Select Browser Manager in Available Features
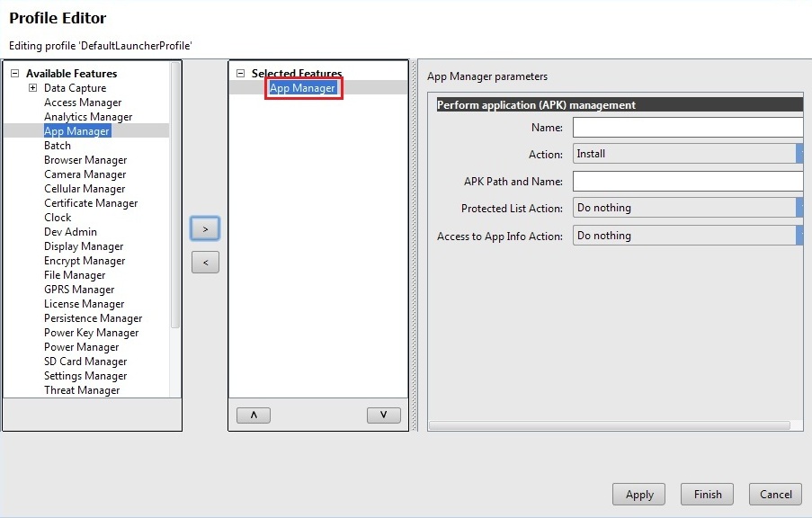812x518 pixels. coord(85,160)
